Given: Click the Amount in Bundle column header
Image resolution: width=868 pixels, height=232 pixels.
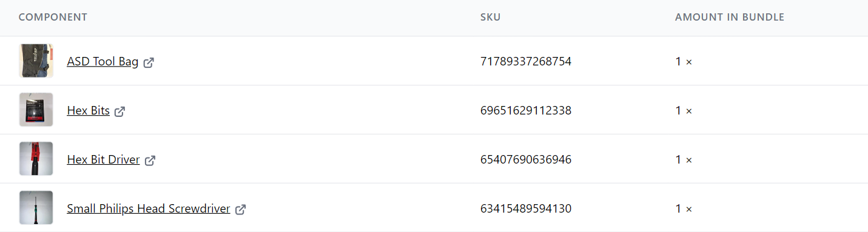Looking at the screenshot, I should (x=730, y=18).
